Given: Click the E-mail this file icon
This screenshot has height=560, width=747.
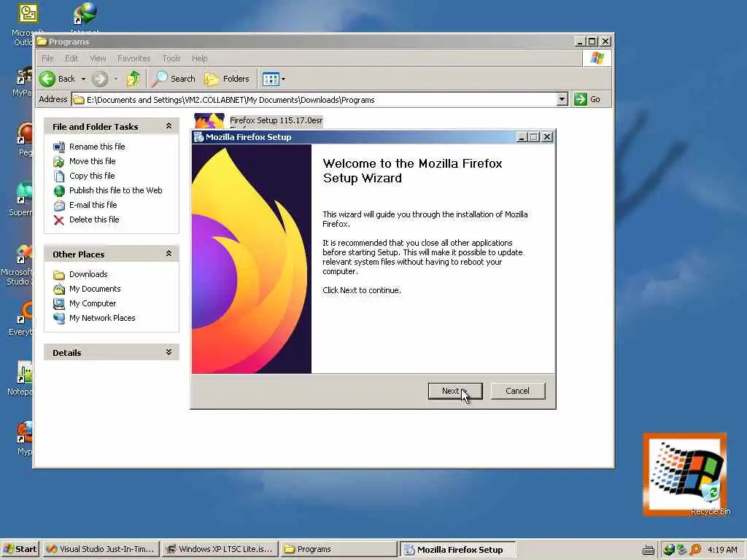Looking at the screenshot, I should pyautogui.click(x=59, y=205).
